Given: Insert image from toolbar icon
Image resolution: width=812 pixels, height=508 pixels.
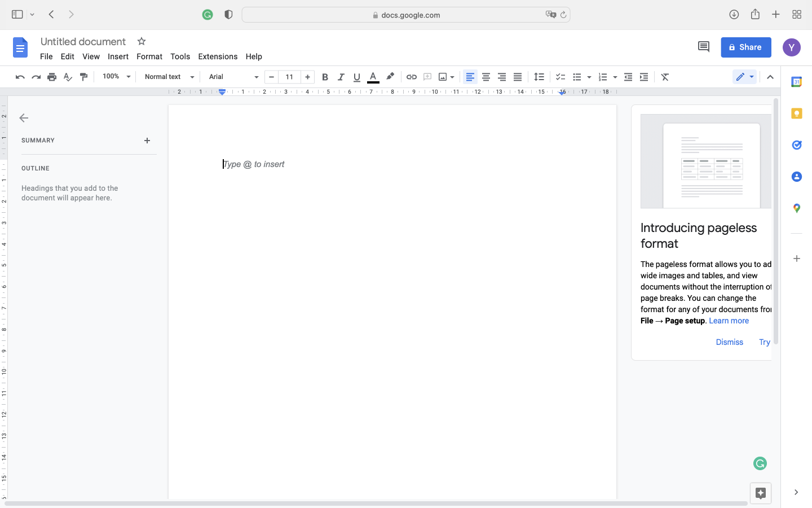Looking at the screenshot, I should coord(443,77).
